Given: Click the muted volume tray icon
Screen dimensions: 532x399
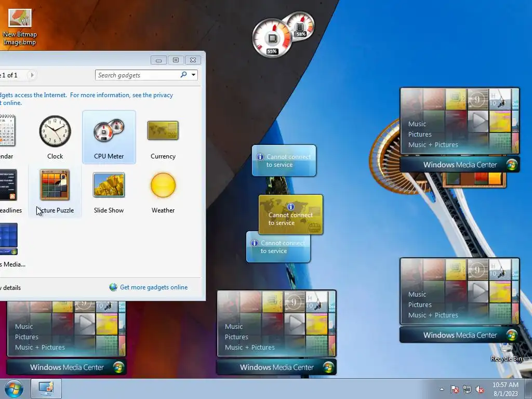Looking at the screenshot, I should tap(480, 389).
